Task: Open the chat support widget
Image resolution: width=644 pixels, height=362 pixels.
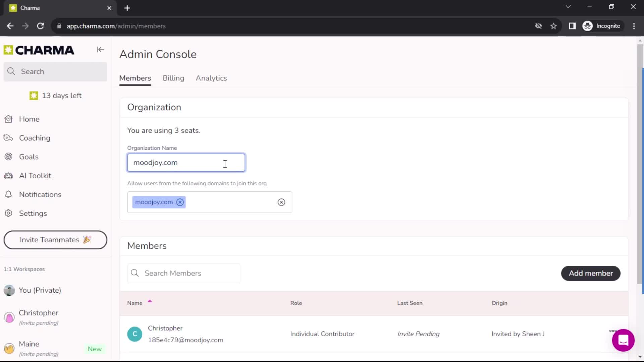Action: [623, 340]
